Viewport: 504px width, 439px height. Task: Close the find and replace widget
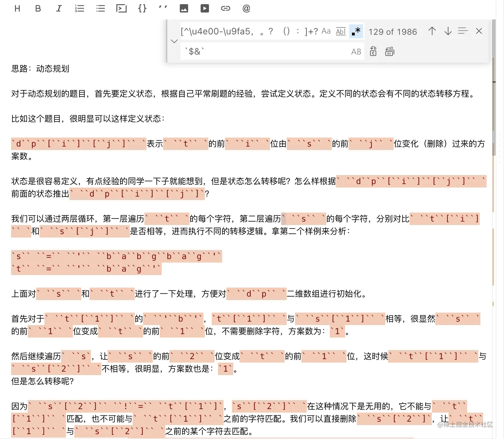pos(479,31)
